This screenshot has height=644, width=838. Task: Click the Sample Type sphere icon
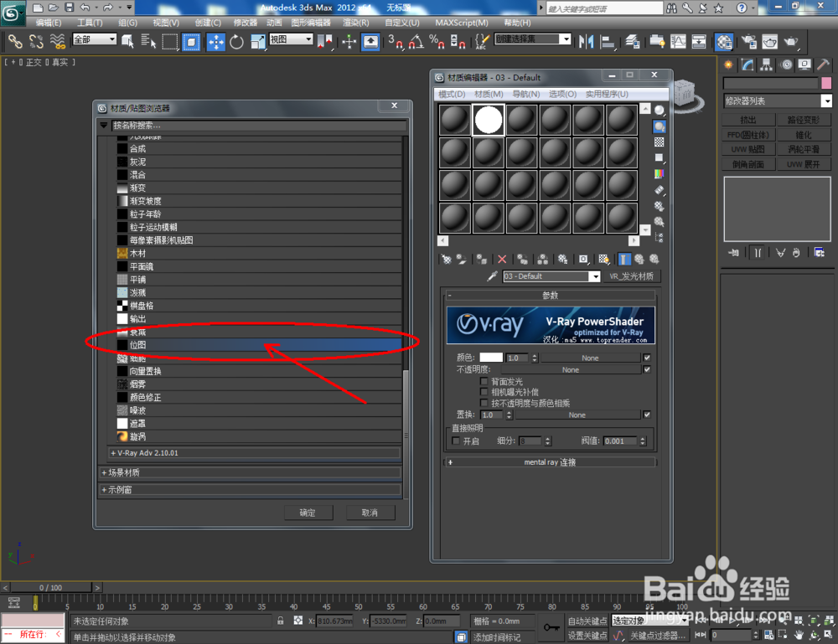pyautogui.click(x=660, y=110)
